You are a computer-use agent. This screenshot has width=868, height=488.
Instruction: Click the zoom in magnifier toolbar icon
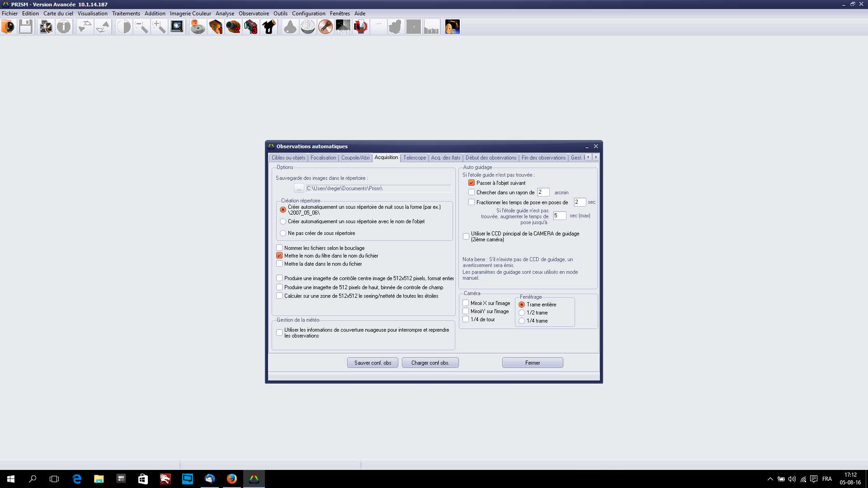(159, 27)
